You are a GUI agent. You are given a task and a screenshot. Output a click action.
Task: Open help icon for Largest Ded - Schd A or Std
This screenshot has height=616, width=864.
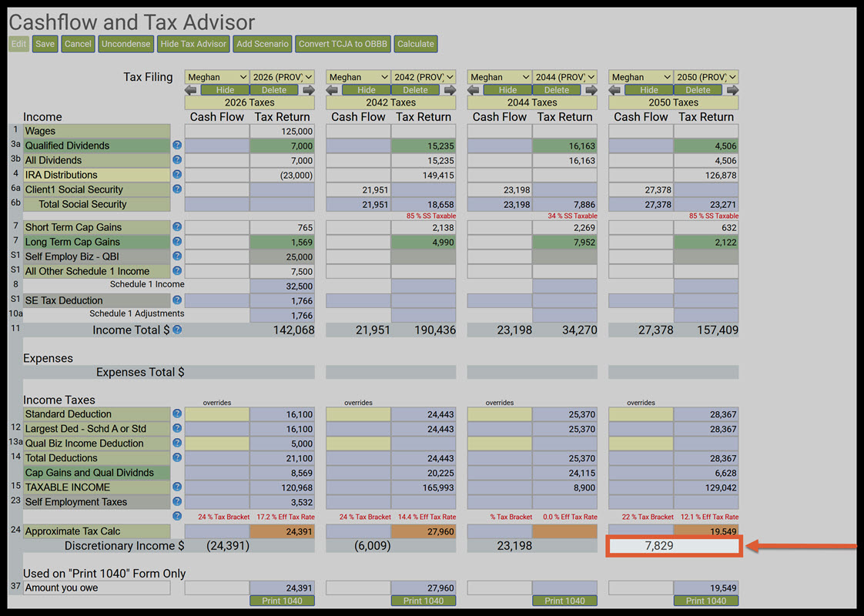click(x=177, y=428)
